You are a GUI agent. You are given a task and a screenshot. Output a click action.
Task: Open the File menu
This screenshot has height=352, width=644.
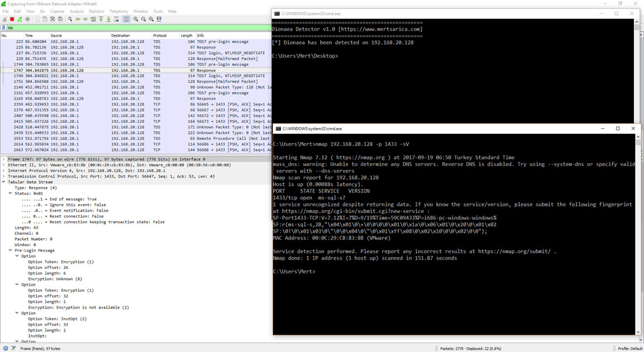click(x=6, y=12)
